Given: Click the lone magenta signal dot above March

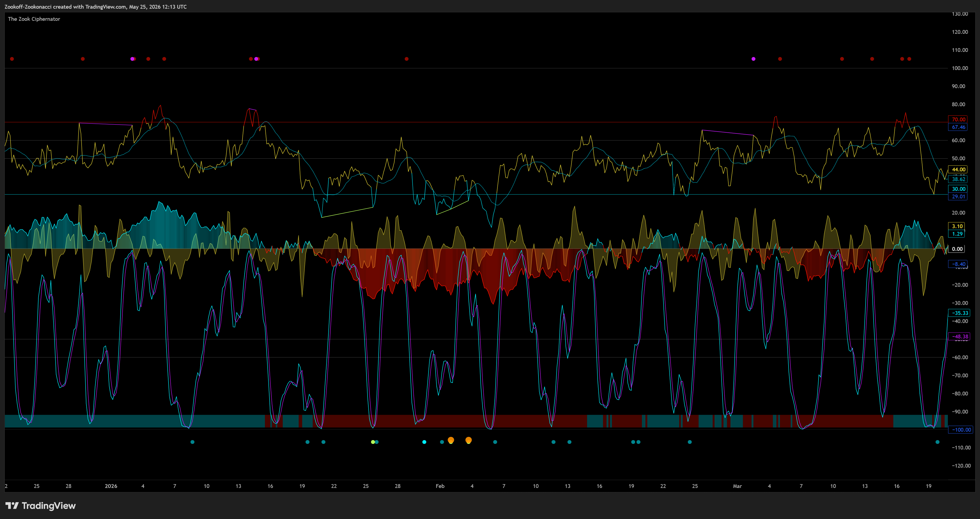Looking at the screenshot, I should pyautogui.click(x=753, y=59).
